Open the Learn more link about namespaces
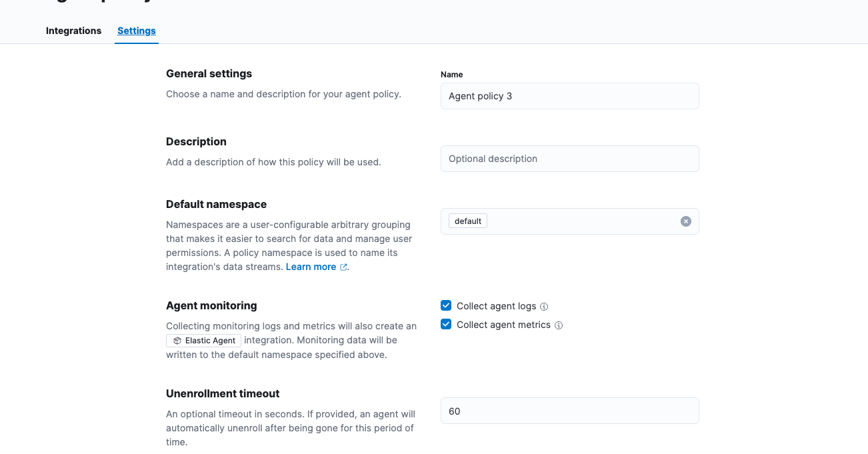The height and width of the screenshot is (454, 868). point(311,267)
